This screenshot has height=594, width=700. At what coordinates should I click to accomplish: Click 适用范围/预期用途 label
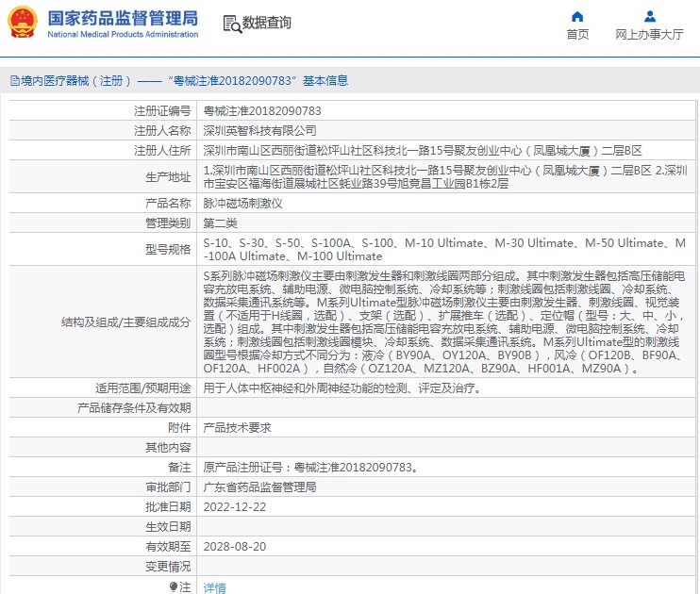pos(142,388)
